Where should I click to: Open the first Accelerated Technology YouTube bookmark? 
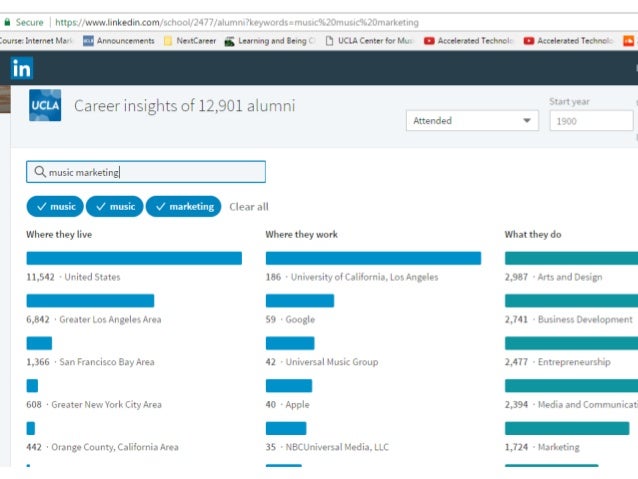(468, 41)
